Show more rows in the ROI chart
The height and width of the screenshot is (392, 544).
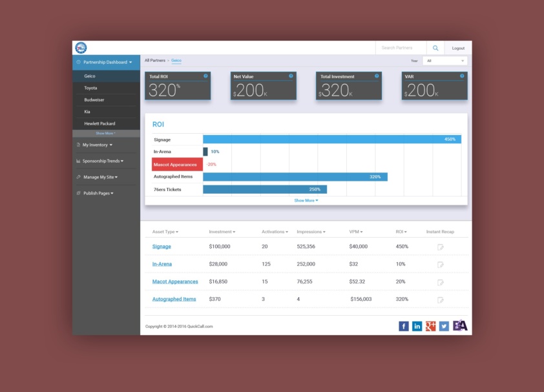coord(306,200)
